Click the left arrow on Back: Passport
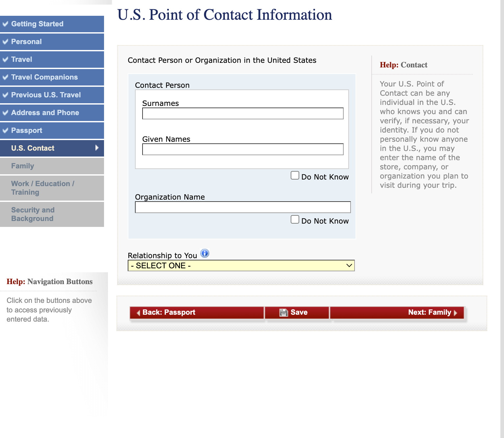504x438 pixels. [138, 313]
